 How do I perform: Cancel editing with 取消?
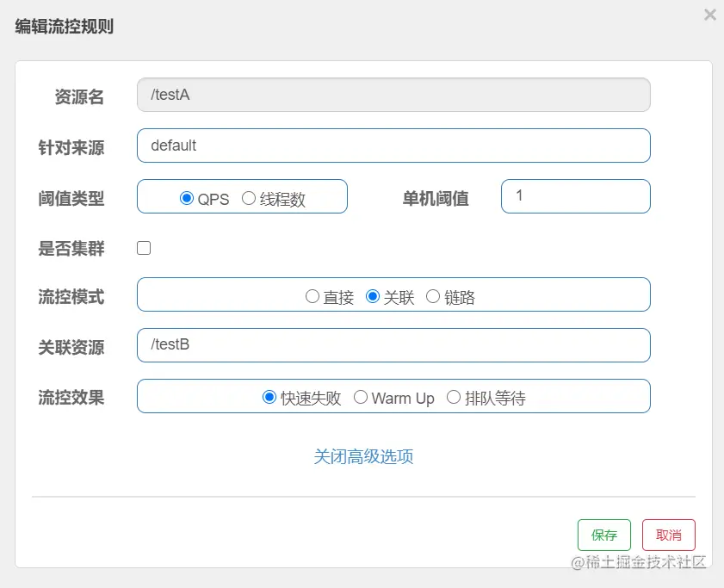(x=669, y=535)
